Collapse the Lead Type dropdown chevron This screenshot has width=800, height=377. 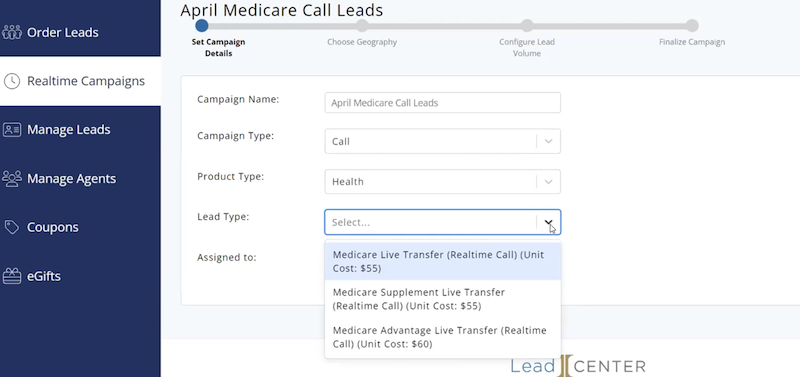click(548, 222)
